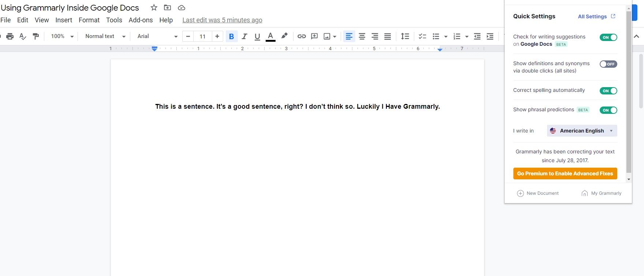Turn off writing suggestions on Google Docs
Image resolution: width=644 pixels, height=276 pixels.
point(609,37)
